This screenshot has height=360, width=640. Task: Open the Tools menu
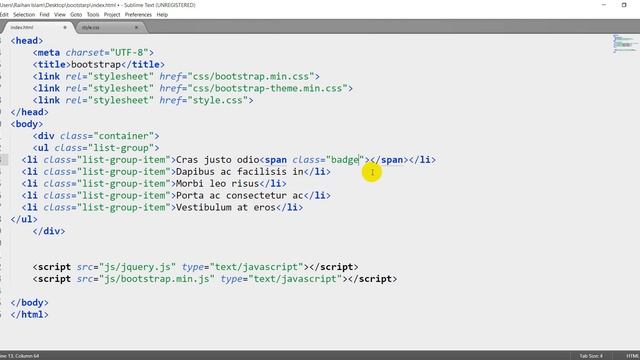pyautogui.click(x=93, y=15)
